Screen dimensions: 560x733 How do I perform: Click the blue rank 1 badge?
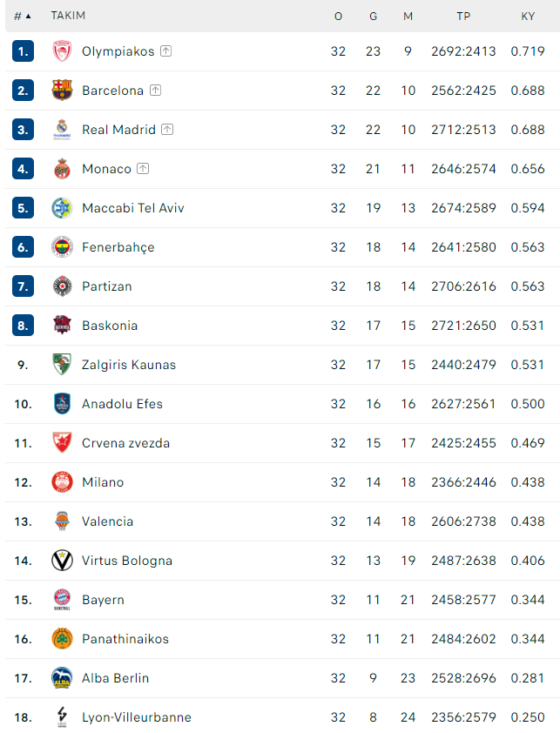23,51
